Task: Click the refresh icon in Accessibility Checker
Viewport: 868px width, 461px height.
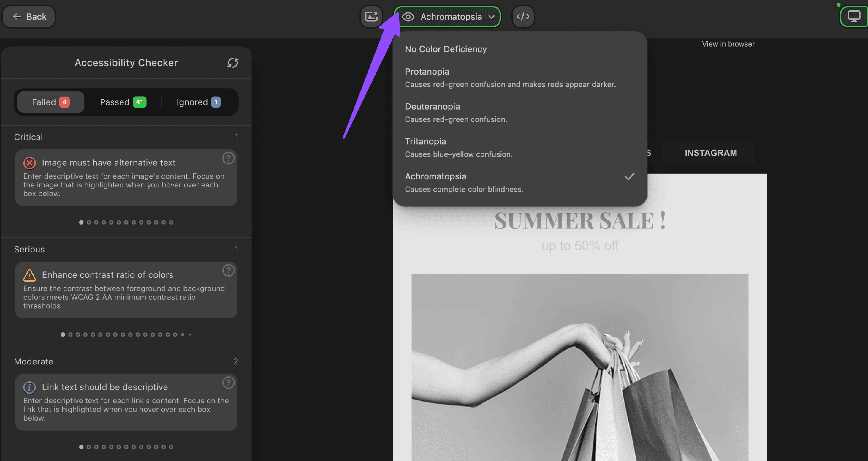Action: pyautogui.click(x=233, y=62)
